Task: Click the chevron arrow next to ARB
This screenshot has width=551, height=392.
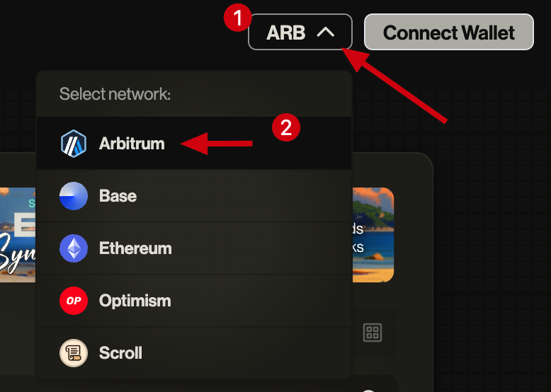Action: coord(326,33)
